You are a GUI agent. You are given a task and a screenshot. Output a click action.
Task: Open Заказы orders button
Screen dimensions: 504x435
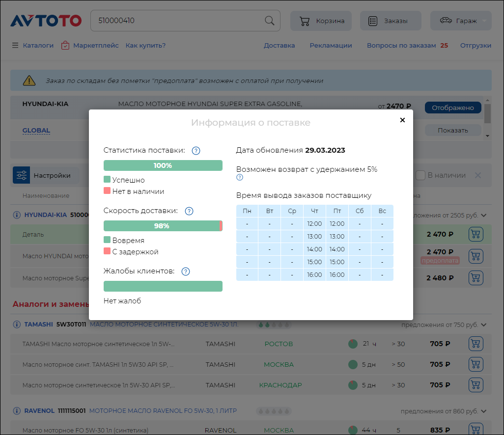(x=391, y=21)
